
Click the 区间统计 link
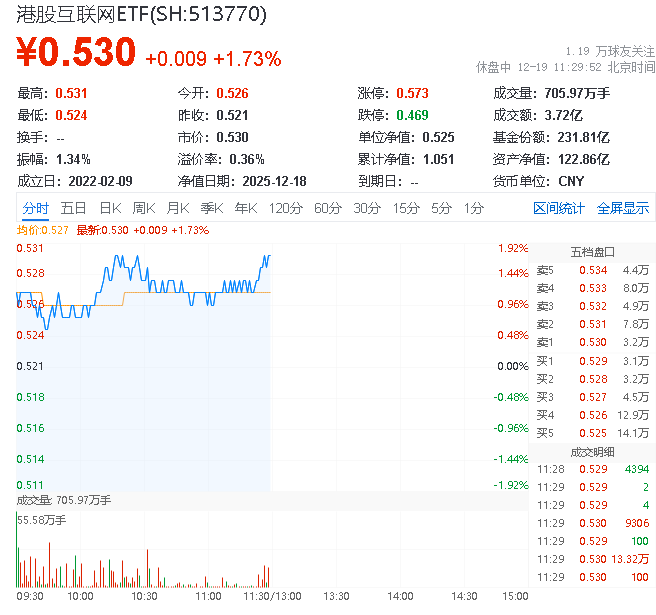pos(559,208)
